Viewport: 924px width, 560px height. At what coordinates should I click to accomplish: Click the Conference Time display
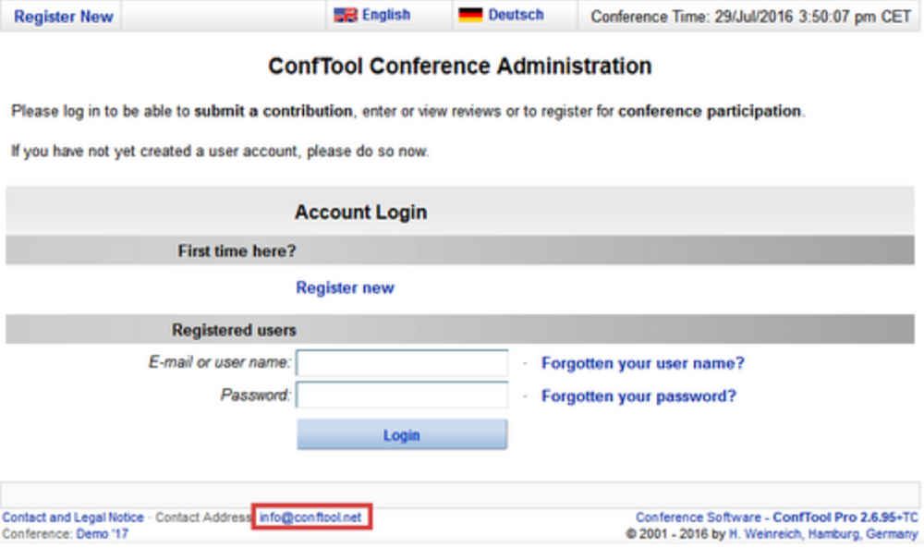[x=749, y=15]
